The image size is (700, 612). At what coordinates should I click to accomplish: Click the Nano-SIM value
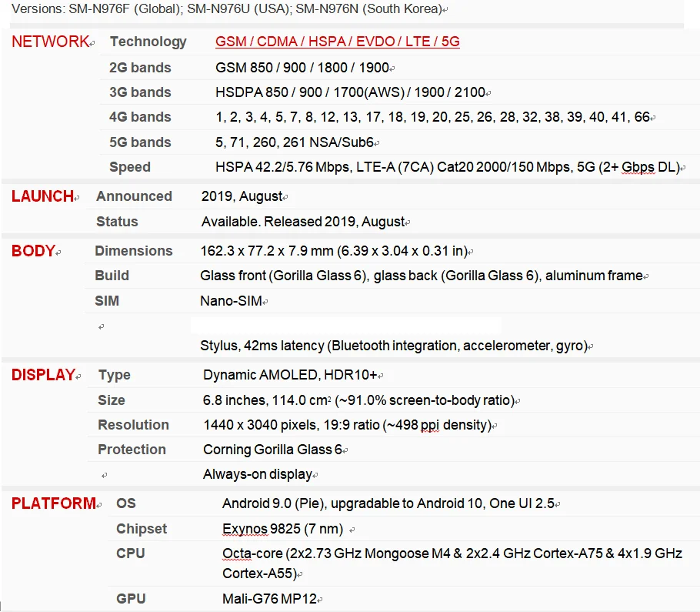point(231,301)
